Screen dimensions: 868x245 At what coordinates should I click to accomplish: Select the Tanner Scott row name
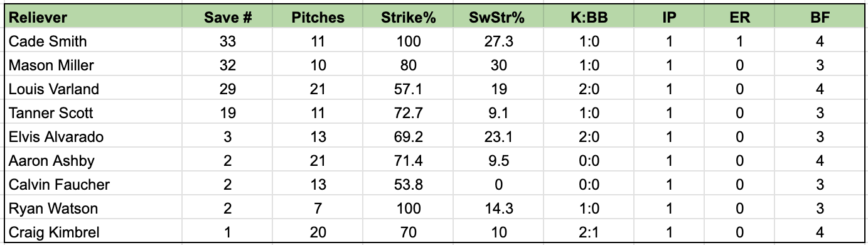[94, 113]
